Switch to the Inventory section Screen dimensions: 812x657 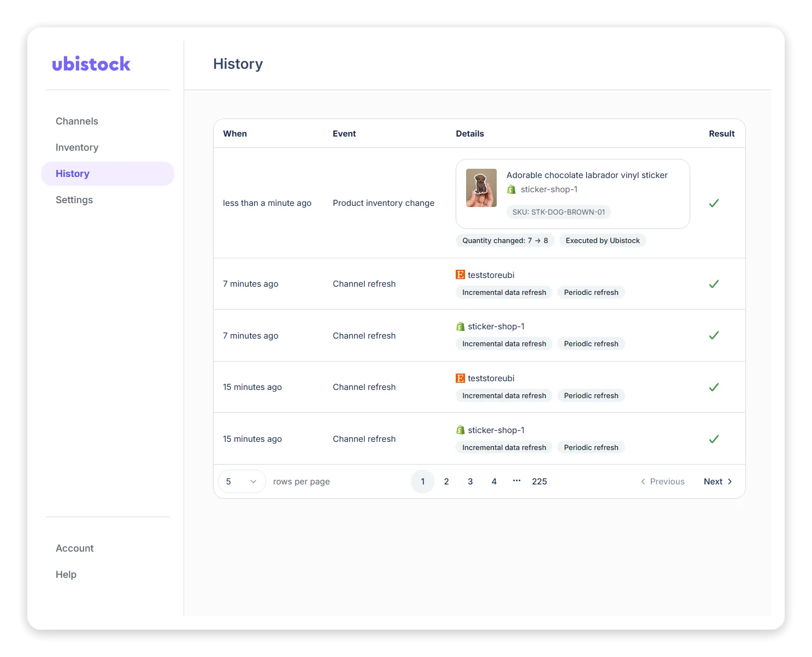77,147
